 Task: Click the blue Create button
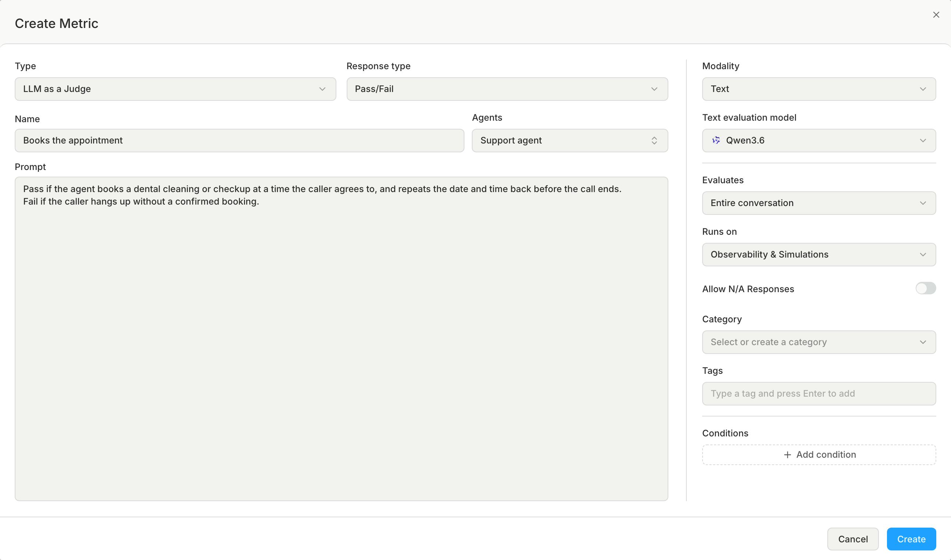click(x=911, y=539)
